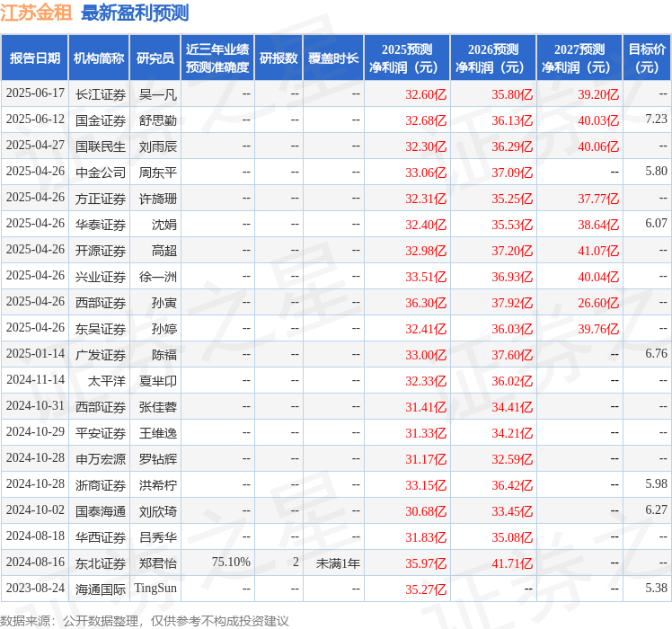Sort by the 报告日期 column header
This screenshot has width=672, height=629.
pyautogui.click(x=35, y=58)
